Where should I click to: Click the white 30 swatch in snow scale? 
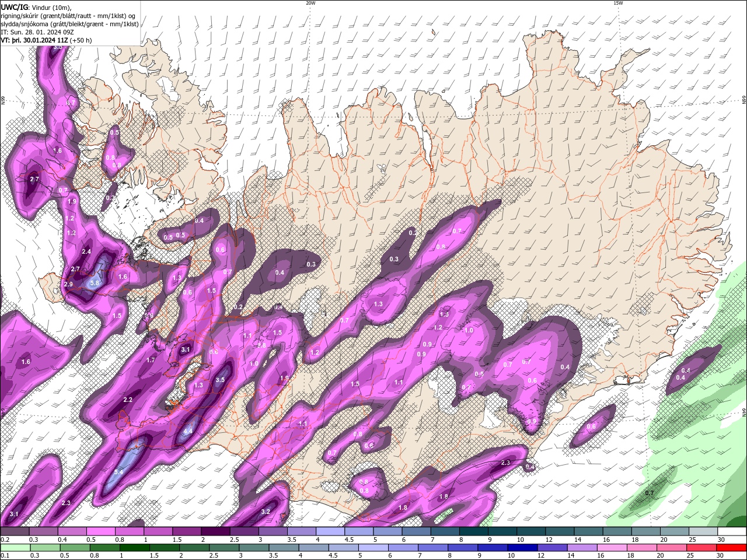(732, 531)
